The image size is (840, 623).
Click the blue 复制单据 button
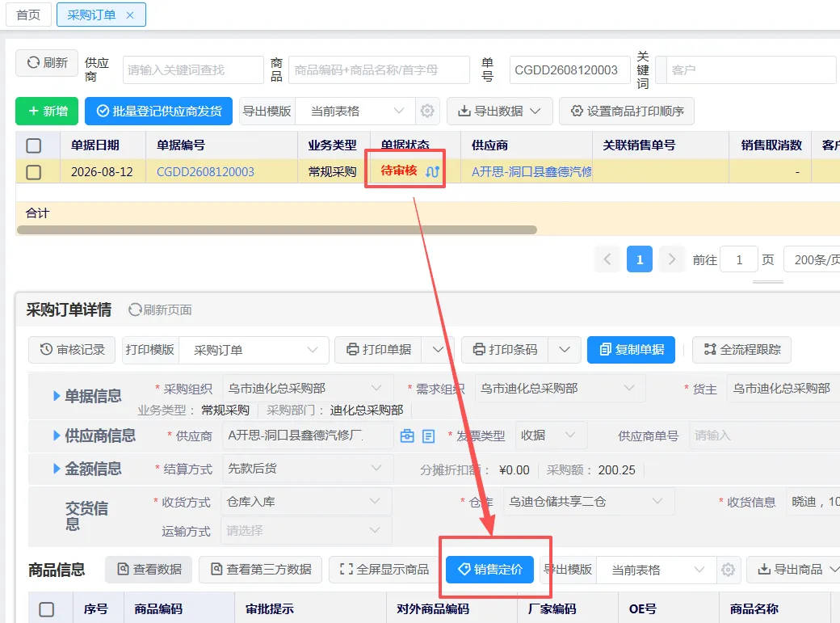[x=631, y=350]
